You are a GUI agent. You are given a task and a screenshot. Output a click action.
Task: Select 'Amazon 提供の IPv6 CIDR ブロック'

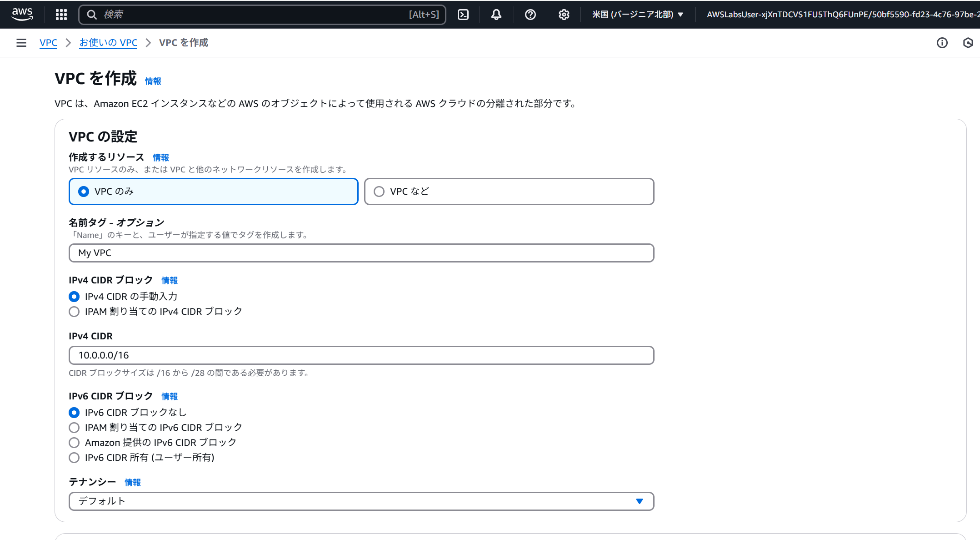74,443
